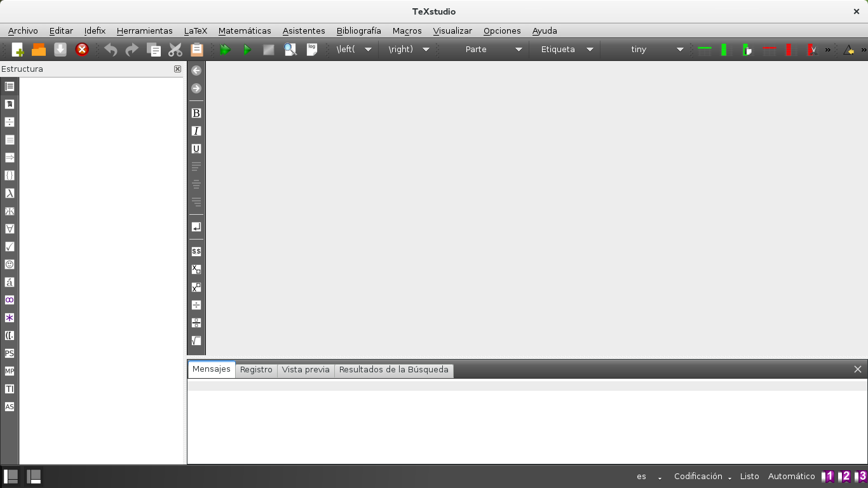
Task: Insert inline math with the $$ icon
Action: [196, 252]
